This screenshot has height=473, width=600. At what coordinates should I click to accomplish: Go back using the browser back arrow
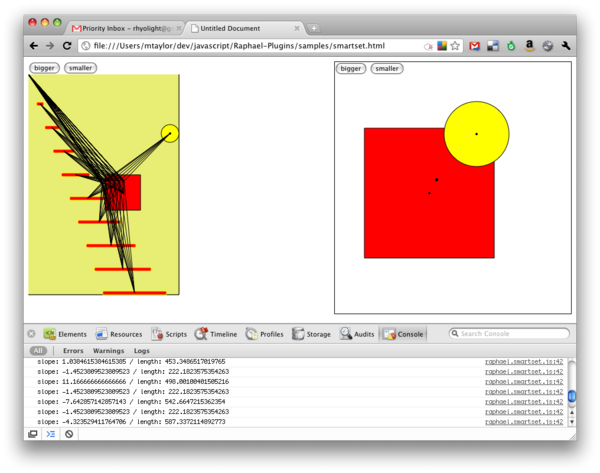point(34,46)
